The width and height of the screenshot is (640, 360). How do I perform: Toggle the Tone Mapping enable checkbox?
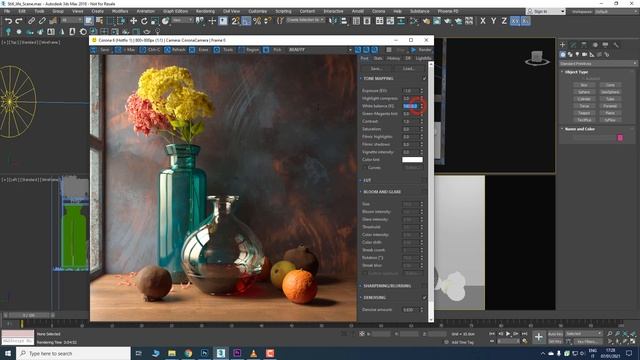(424, 78)
